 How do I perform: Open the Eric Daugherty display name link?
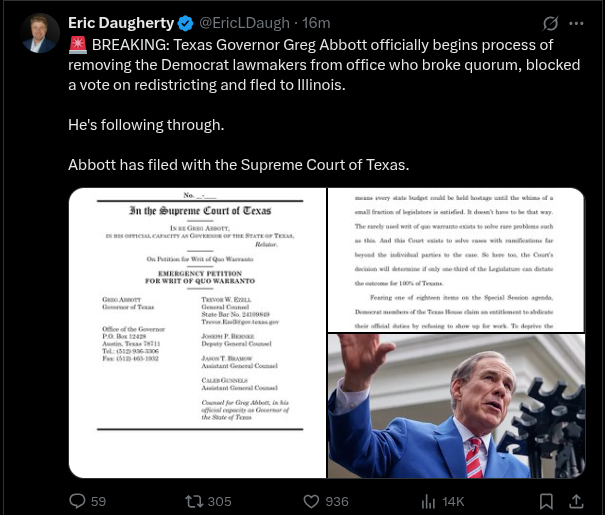point(121,23)
